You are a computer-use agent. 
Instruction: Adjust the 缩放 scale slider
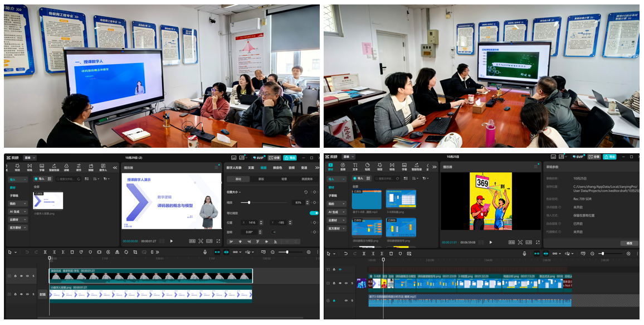249,202
